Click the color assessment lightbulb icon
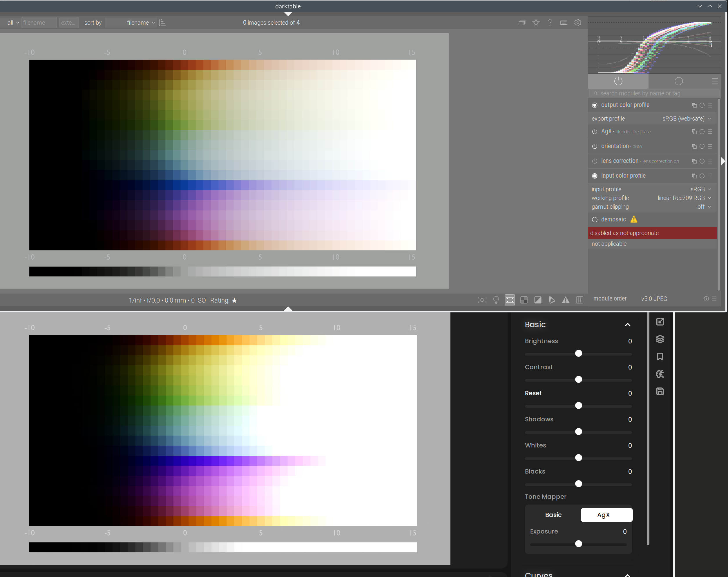The height and width of the screenshot is (577, 728). tap(496, 300)
